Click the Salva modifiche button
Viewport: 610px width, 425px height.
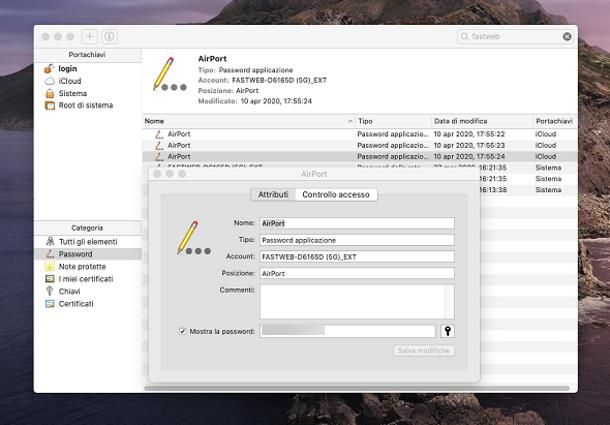[x=424, y=351]
